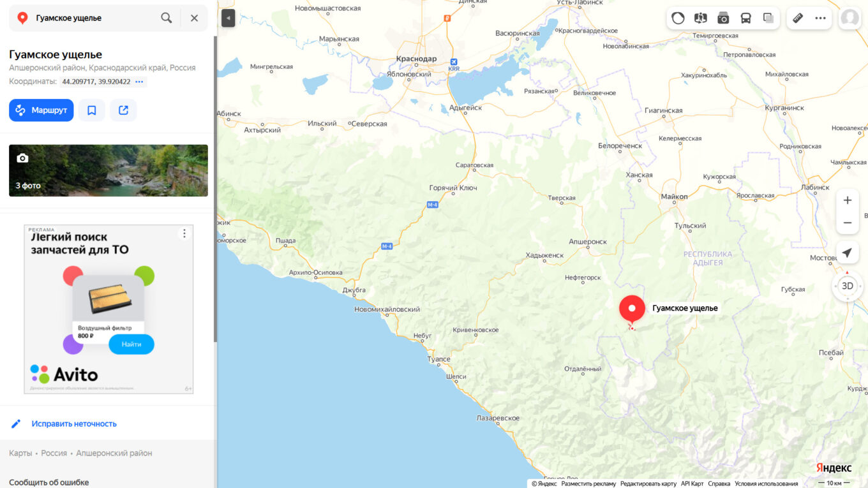The height and width of the screenshot is (488, 868).
Task: Share the place with the share icon
Action: pos(124,110)
